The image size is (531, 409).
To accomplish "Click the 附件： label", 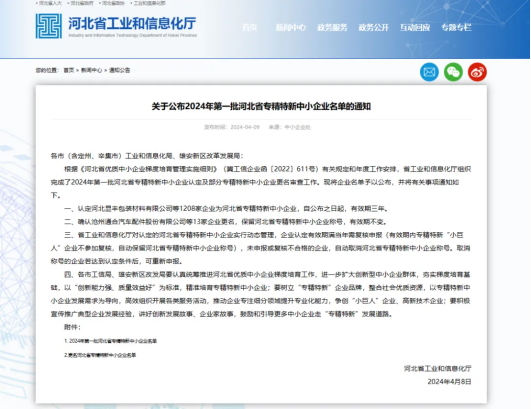I will click(72, 327).
